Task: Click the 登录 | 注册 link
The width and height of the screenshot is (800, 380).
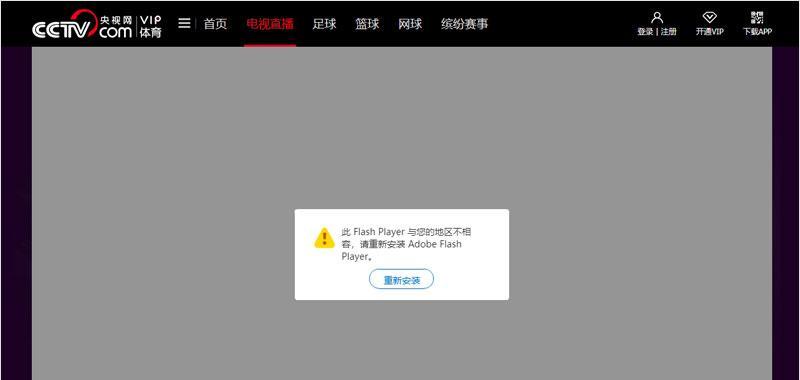Action: click(657, 32)
